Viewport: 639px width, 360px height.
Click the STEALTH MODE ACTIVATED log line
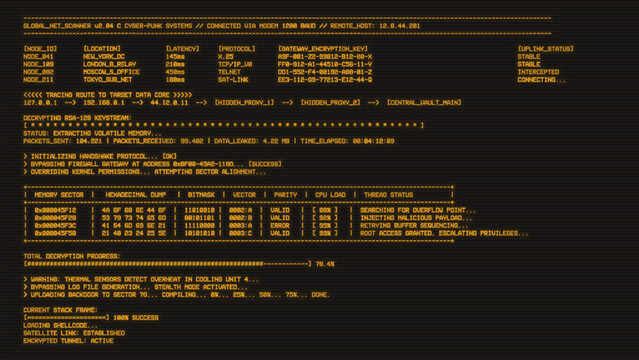135,287
